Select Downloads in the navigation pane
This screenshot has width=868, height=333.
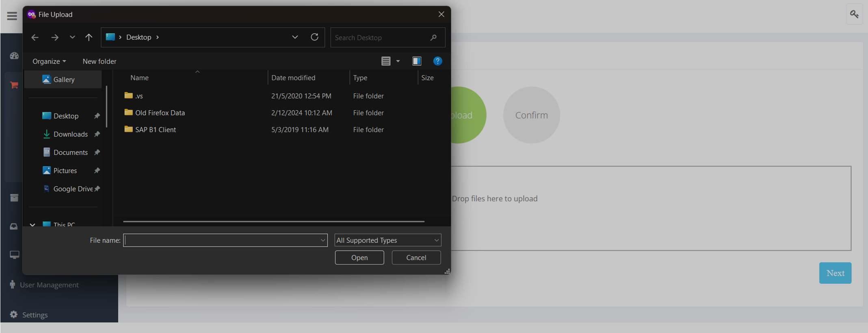pos(70,134)
